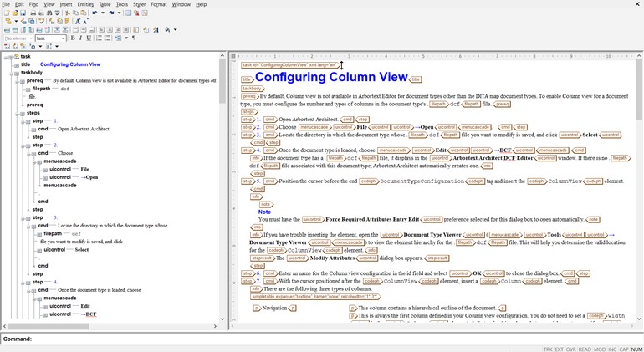This screenshot has width=644, height=352.
Task: Toggle italic formatting
Action: 80,38
